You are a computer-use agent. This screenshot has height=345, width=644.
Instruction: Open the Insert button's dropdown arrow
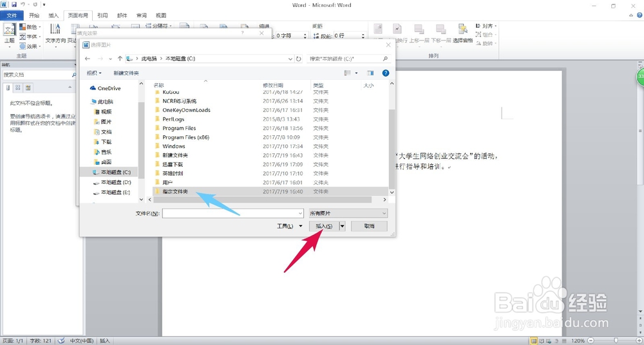[x=343, y=227]
